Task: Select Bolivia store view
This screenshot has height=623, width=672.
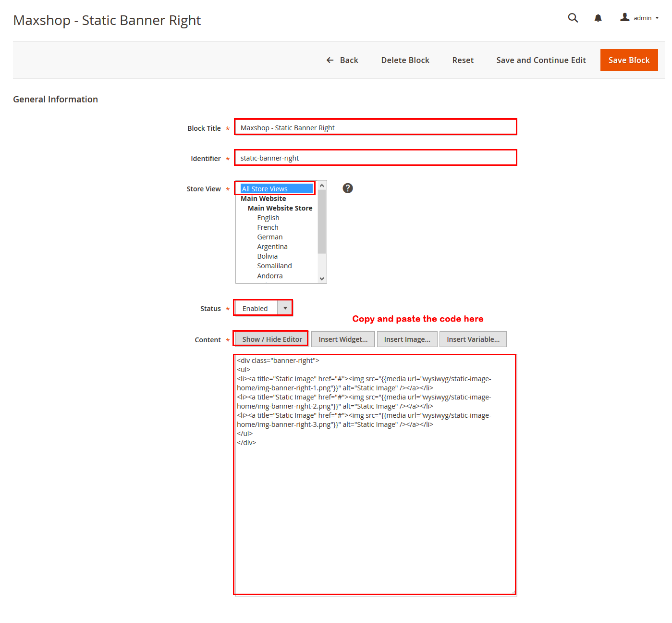Action: [267, 256]
